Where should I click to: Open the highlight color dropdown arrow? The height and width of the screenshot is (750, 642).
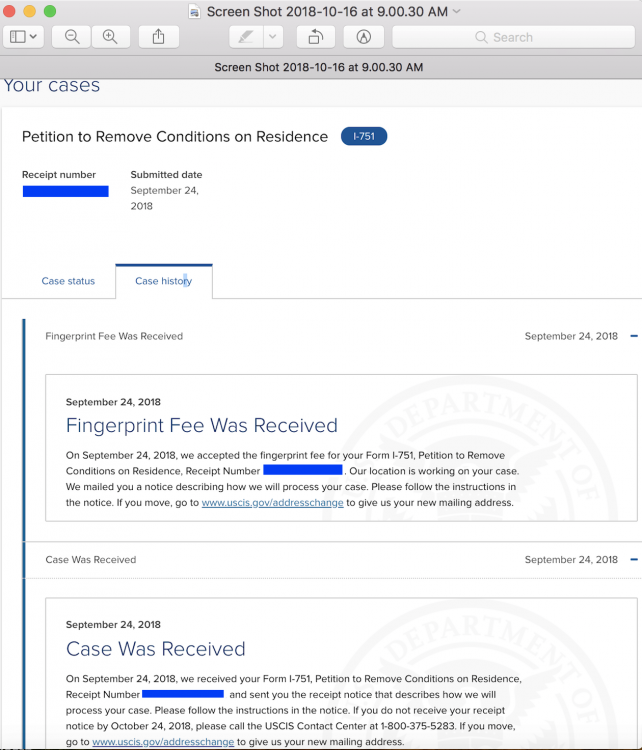(273, 37)
